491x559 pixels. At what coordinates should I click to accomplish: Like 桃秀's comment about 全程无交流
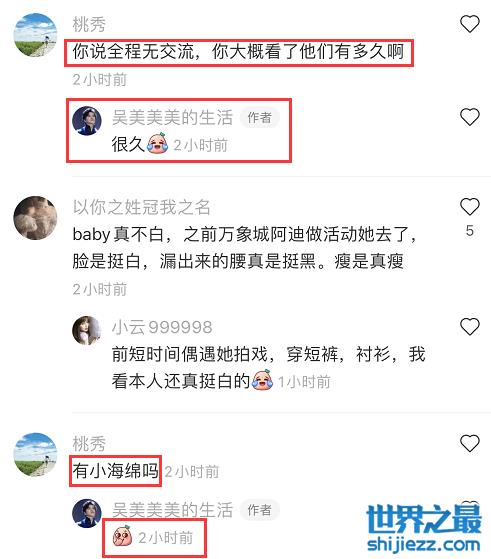[x=470, y=24]
